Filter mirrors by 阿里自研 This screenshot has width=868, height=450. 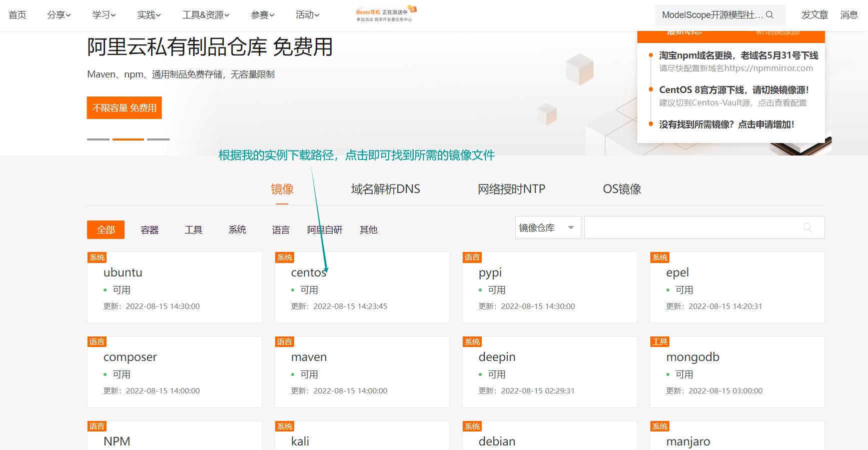[325, 230]
